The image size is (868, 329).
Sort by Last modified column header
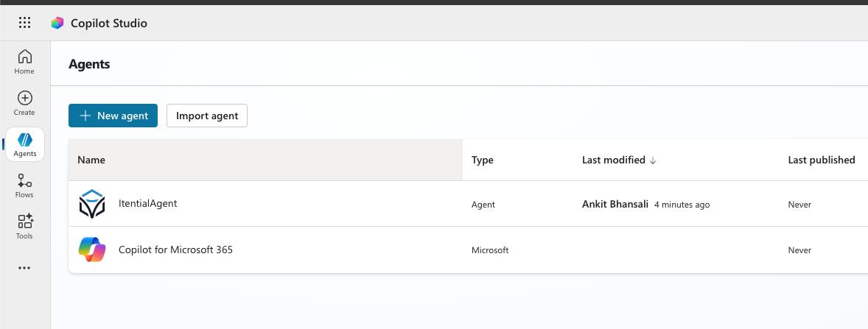coord(614,160)
